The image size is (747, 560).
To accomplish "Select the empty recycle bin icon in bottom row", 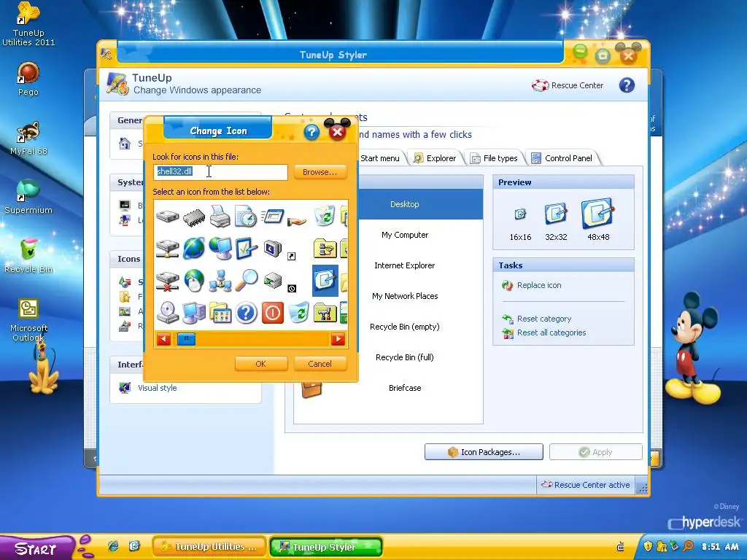I will click(298, 312).
